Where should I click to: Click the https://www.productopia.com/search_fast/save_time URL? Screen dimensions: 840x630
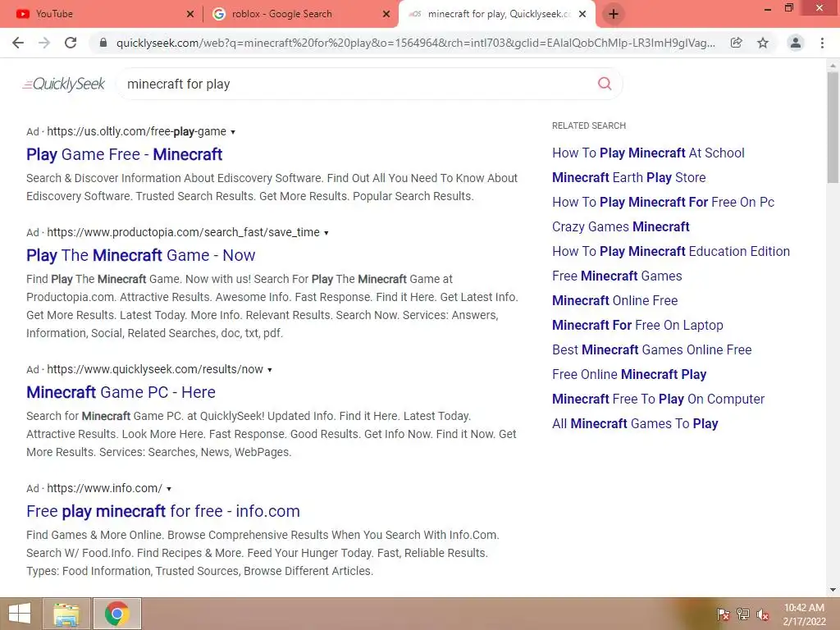(x=183, y=232)
